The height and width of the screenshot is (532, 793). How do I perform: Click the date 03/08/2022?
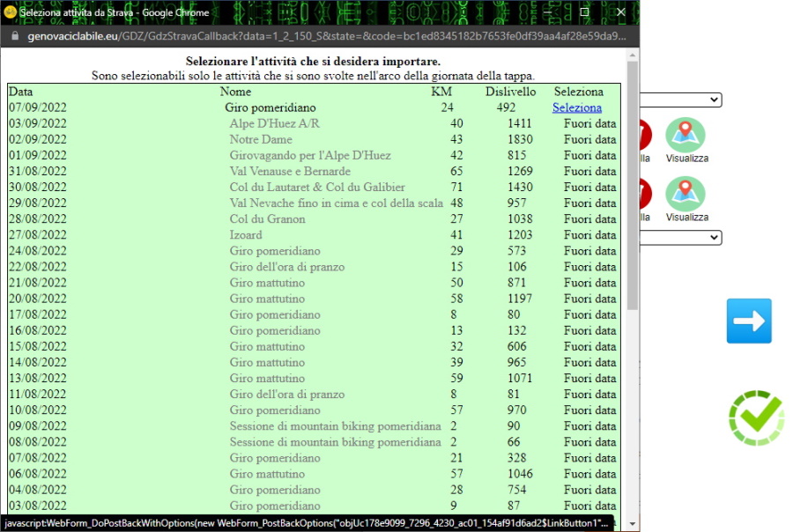point(38,506)
